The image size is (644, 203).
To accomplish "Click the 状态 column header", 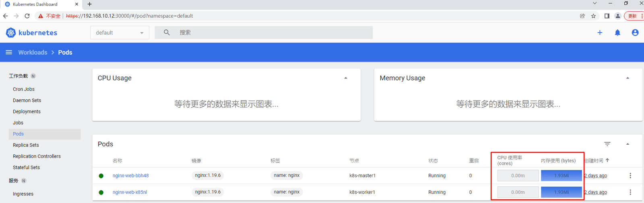I will pyautogui.click(x=433, y=161).
